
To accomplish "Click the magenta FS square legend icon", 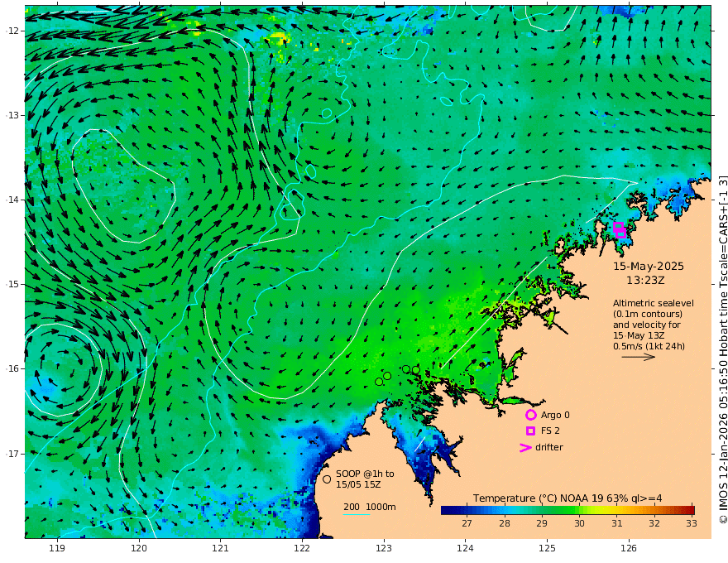I will 530,431.
